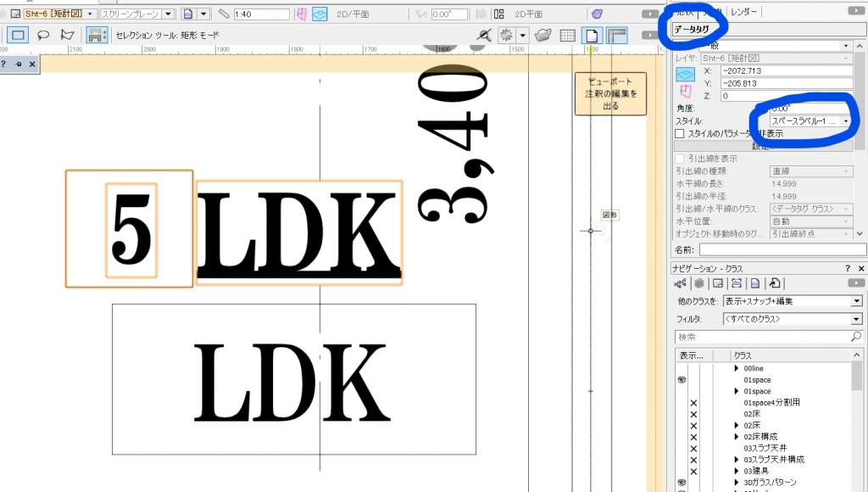The height and width of the screenshot is (492, 868).
Task: Open the Sheet Layers tab in Navigation
Action: click(718, 283)
